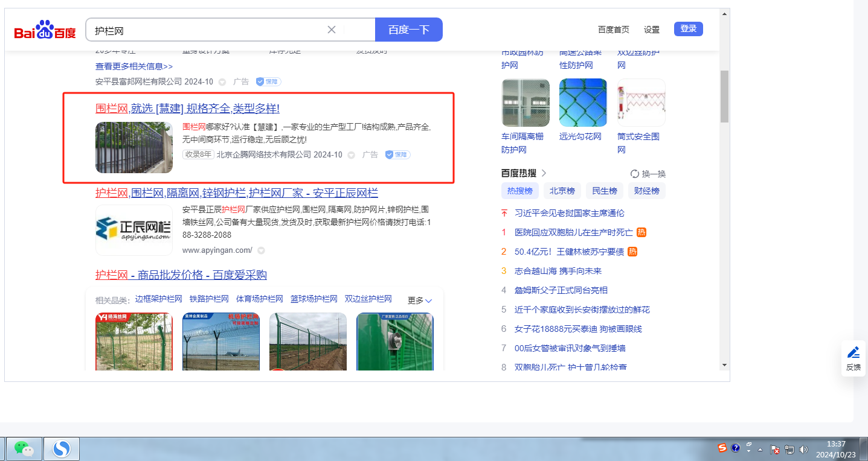Click the page vertical scrollbar thumb
This screenshot has width=868, height=461.
tap(725, 97)
